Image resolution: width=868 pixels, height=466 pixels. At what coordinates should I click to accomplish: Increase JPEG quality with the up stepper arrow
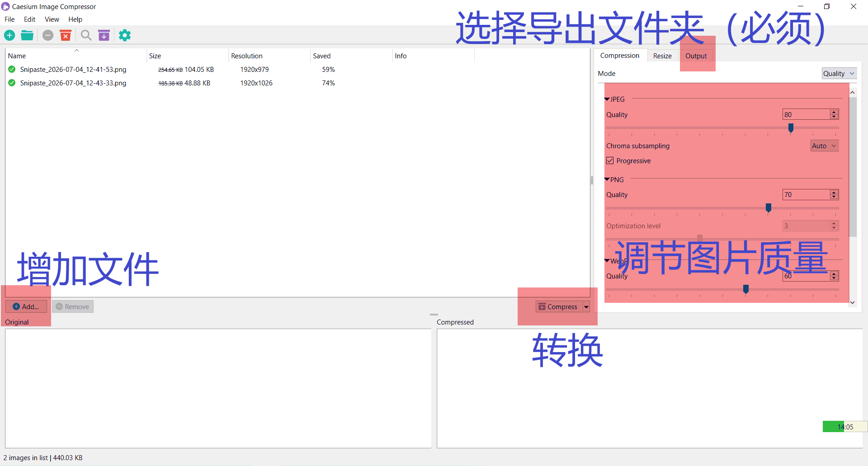click(834, 112)
